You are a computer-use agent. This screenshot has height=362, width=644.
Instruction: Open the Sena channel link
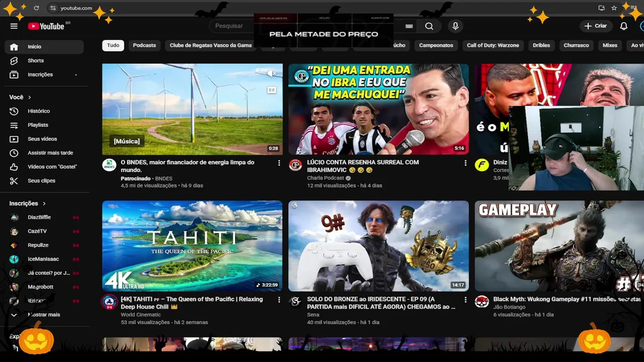tap(313, 315)
